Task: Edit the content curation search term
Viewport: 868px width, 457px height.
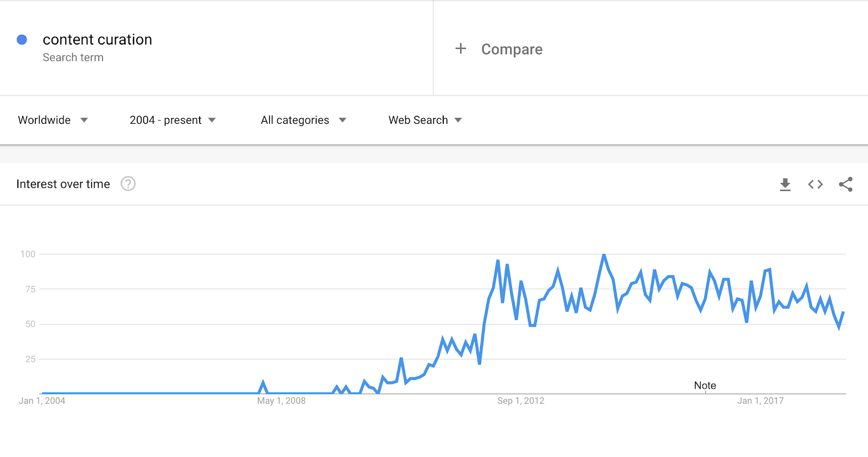Action: click(98, 40)
